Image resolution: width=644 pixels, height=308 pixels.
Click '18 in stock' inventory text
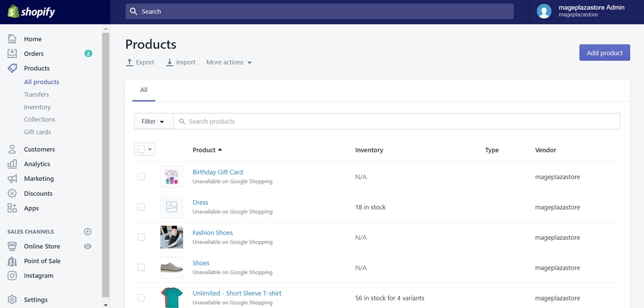click(370, 207)
